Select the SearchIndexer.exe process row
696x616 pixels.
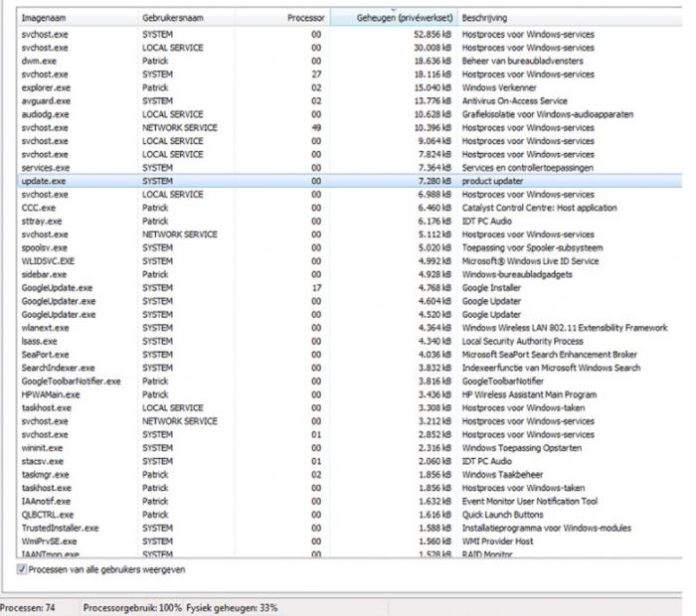349,368
